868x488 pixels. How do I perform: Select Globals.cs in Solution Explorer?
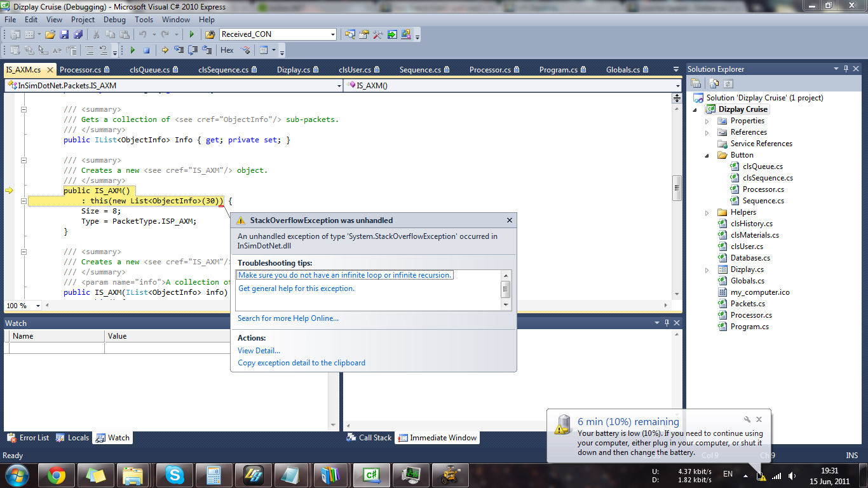click(x=747, y=281)
